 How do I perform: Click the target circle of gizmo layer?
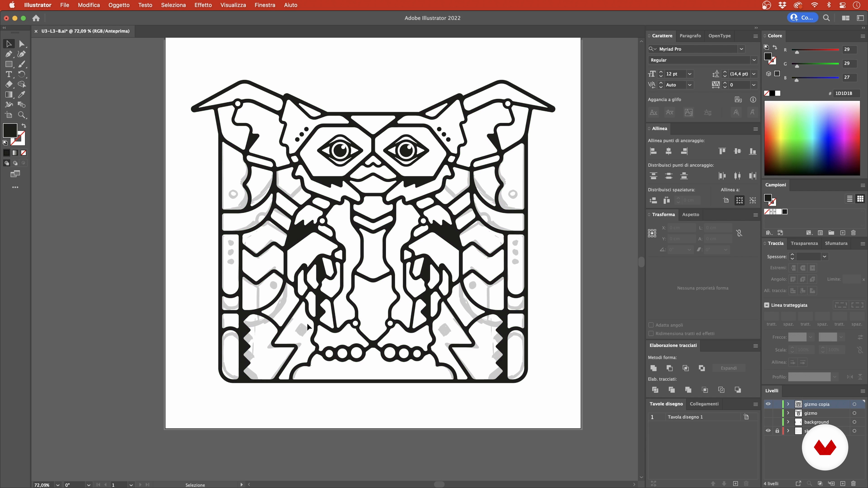point(854,413)
